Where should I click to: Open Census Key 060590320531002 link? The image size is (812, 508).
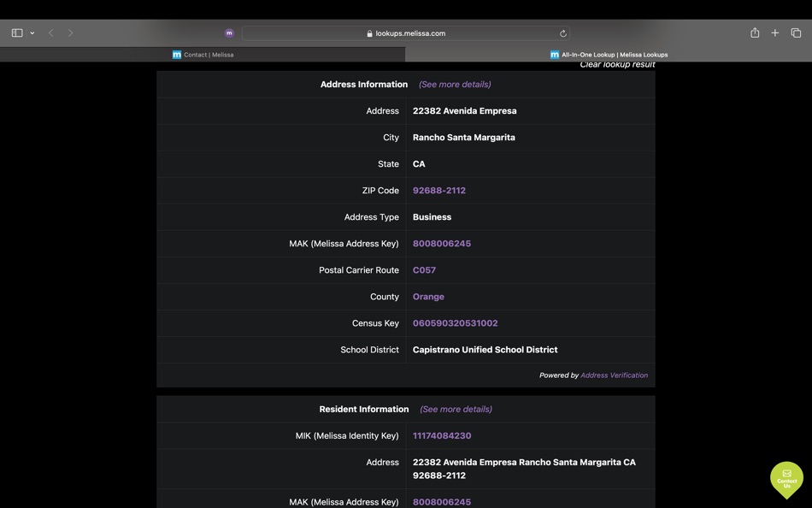coord(456,323)
